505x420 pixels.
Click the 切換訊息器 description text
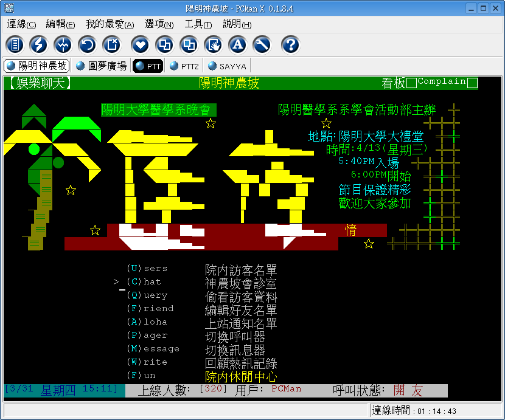pos(235,350)
